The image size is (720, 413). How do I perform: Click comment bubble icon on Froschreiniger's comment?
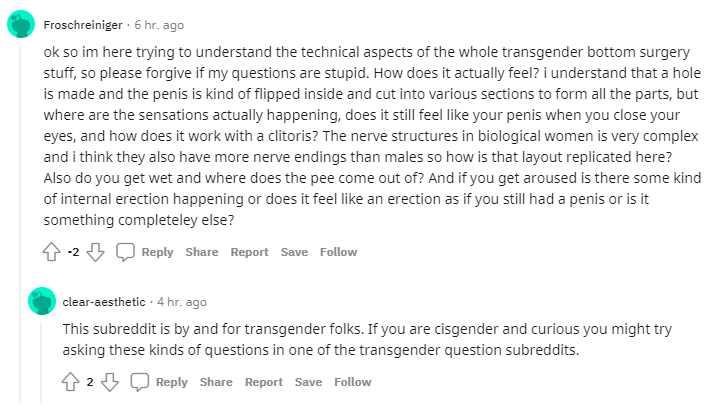[125, 252]
